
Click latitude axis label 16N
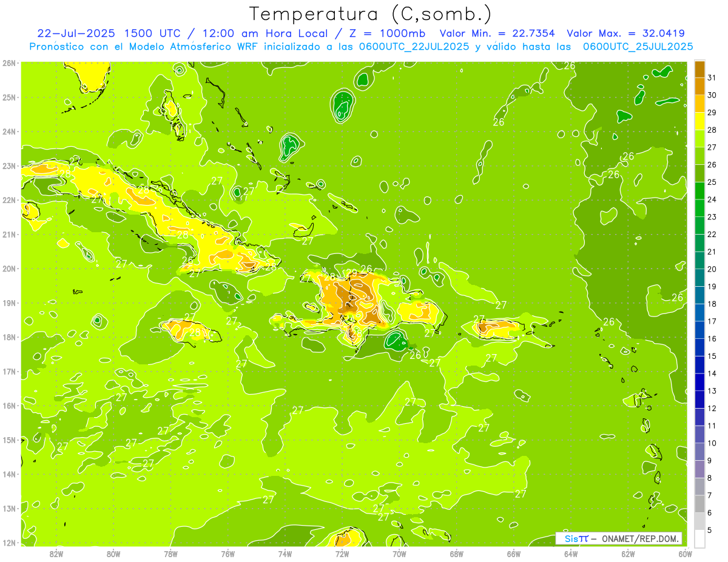[x=9, y=406]
